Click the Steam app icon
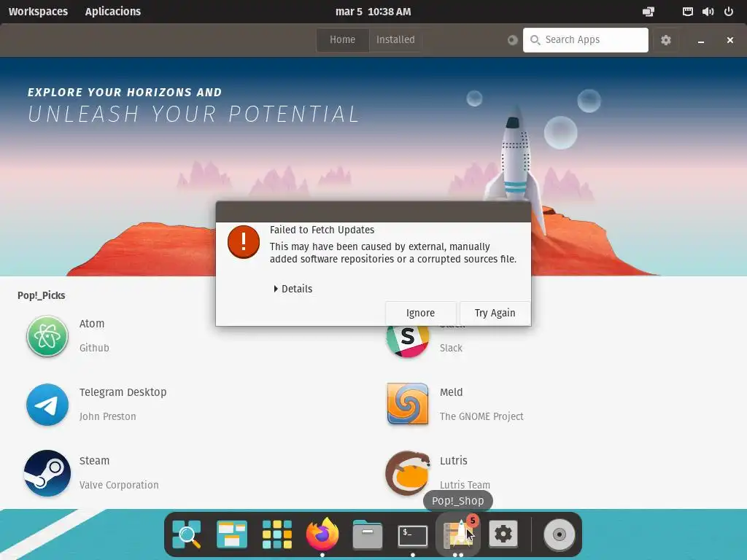Image resolution: width=747 pixels, height=560 pixels. click(x=47, y=473)
